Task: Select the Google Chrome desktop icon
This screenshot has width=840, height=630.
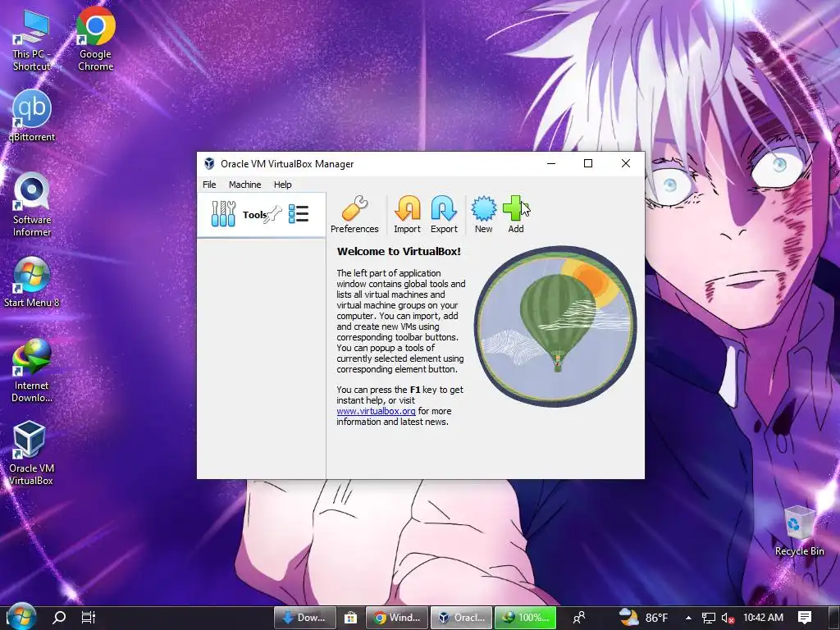Action: (x=95, y=40)
